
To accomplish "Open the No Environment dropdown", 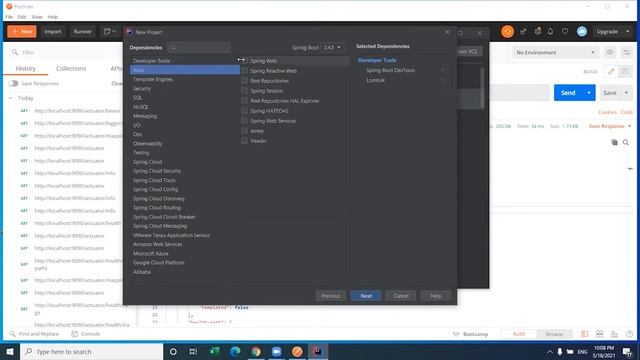I will [555, 52].
